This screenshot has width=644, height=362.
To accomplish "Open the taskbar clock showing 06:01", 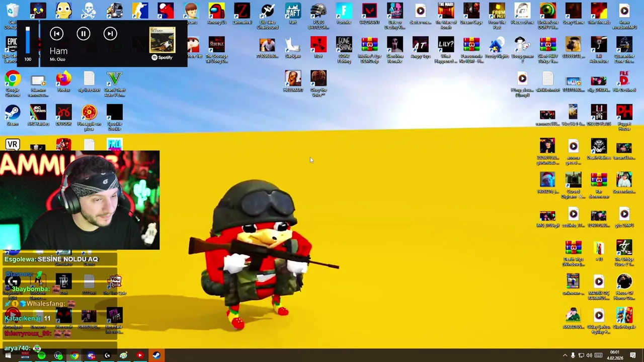I will [615, 355].
